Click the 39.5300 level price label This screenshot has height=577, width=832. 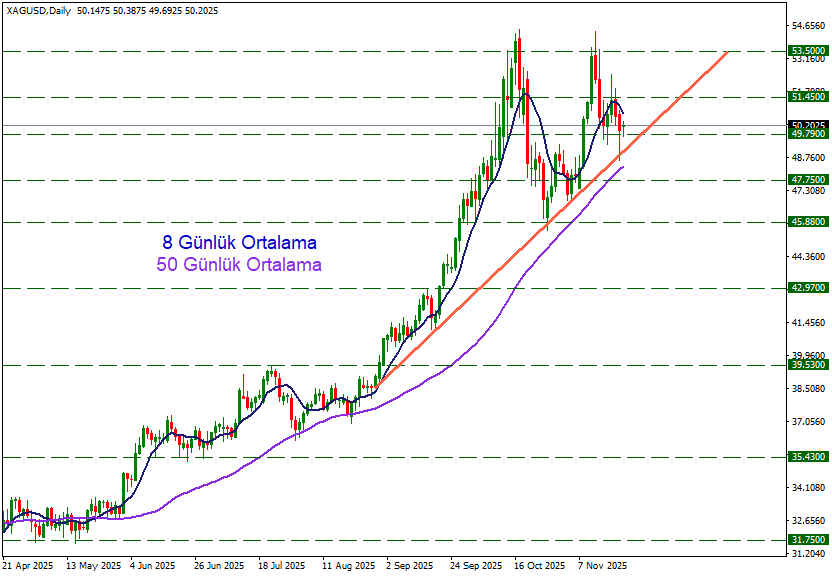[807, 366]
